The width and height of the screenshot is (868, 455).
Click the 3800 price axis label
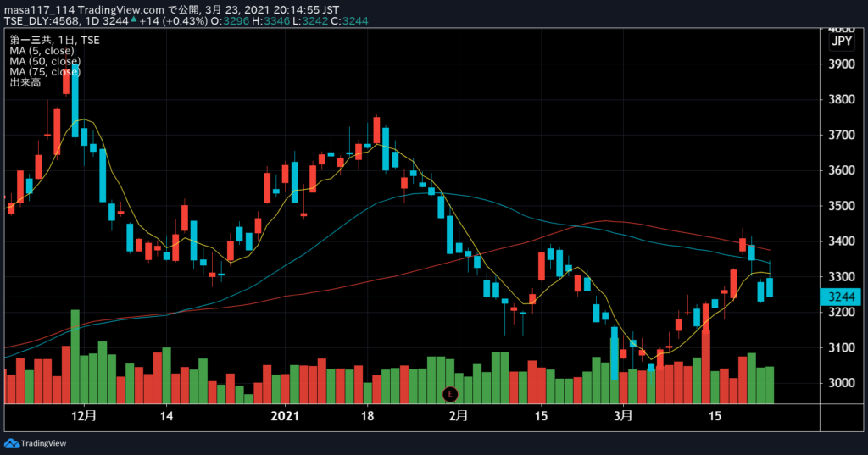[x=842, y=100]
